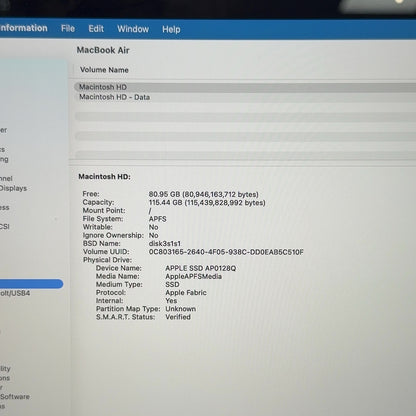Click the APPLE SSD AP0128Q device name
Image resolution: width=416 pixels, height=416 pixels.
pyautogui.click(x=201, y=268)
